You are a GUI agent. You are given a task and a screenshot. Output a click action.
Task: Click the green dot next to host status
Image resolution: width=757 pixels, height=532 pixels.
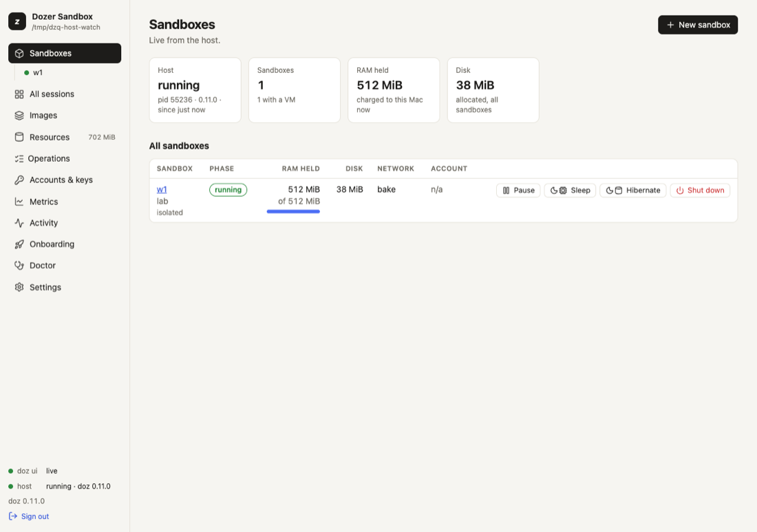coord(10,486)
